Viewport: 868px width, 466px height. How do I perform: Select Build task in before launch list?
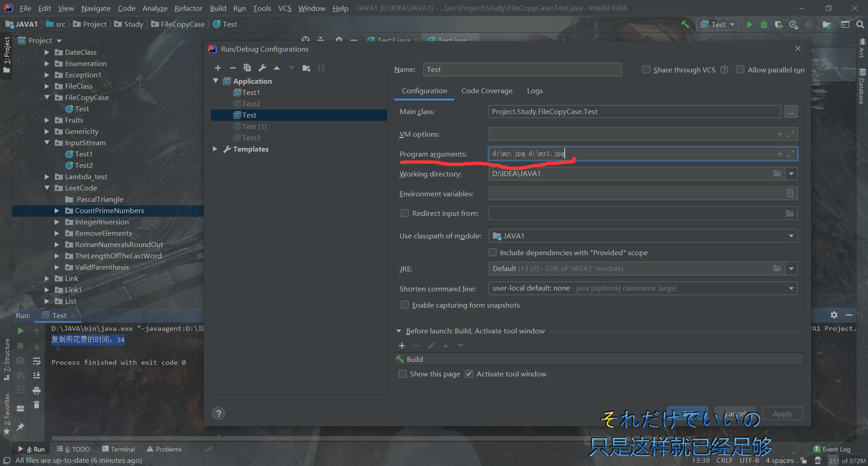599,359
